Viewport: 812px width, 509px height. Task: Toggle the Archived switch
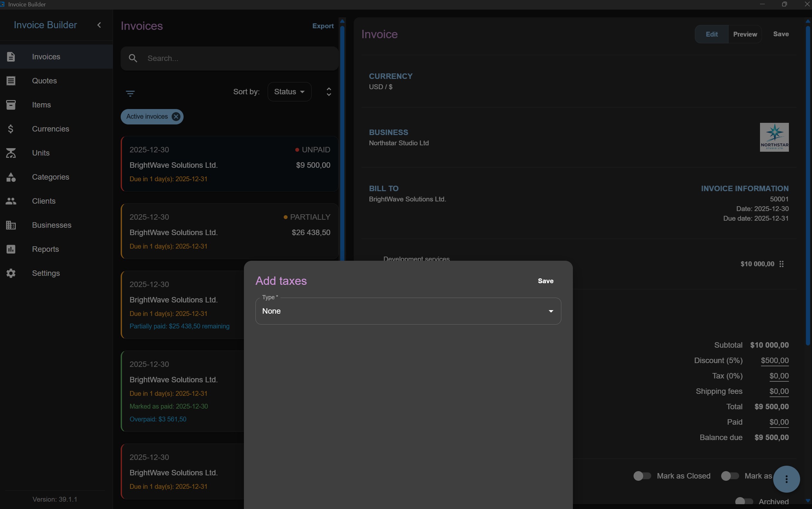(744, 501)
